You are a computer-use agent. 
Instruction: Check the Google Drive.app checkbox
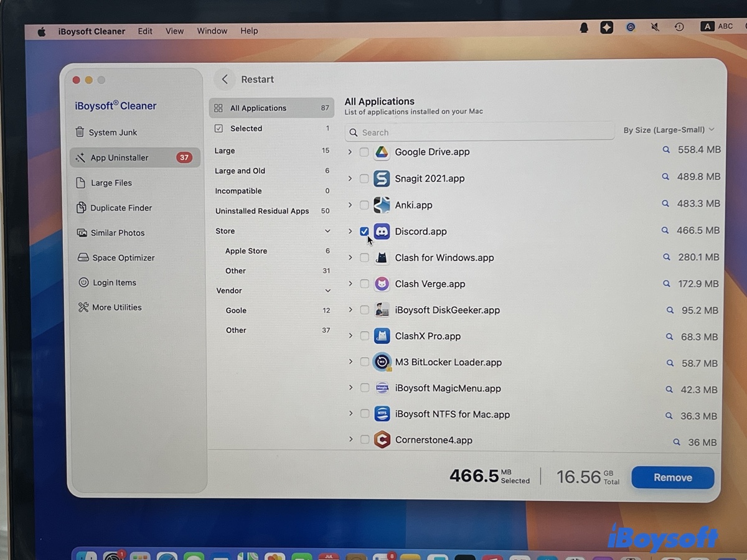coord(364,152)
